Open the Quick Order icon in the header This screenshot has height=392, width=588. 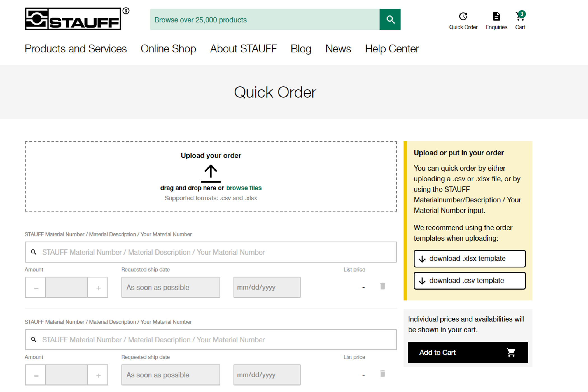coord(463,16)
